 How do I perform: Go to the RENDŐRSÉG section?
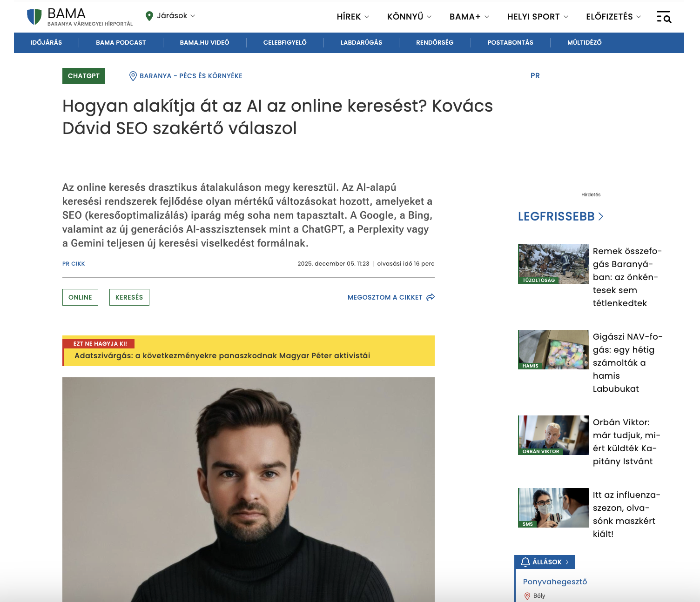(435, 42)
